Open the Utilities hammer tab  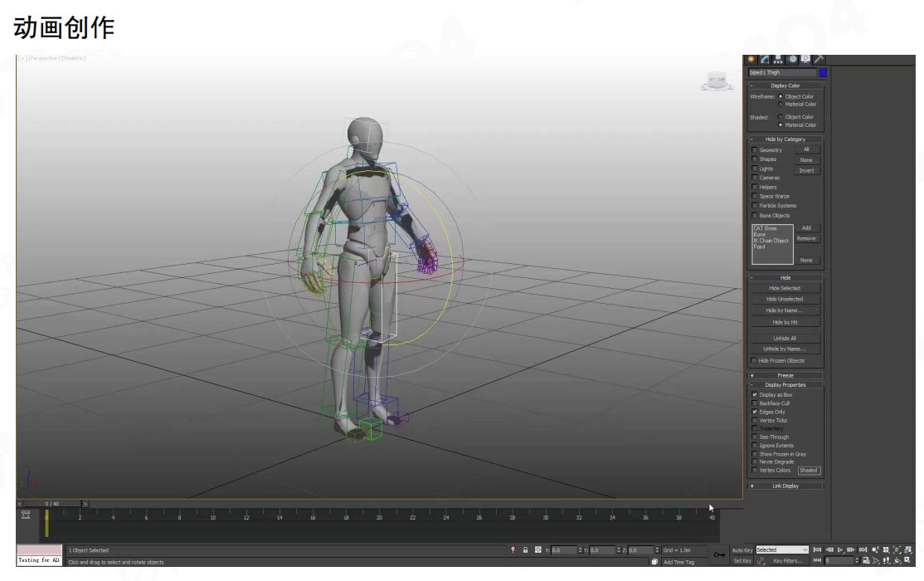tap(819, 59)
